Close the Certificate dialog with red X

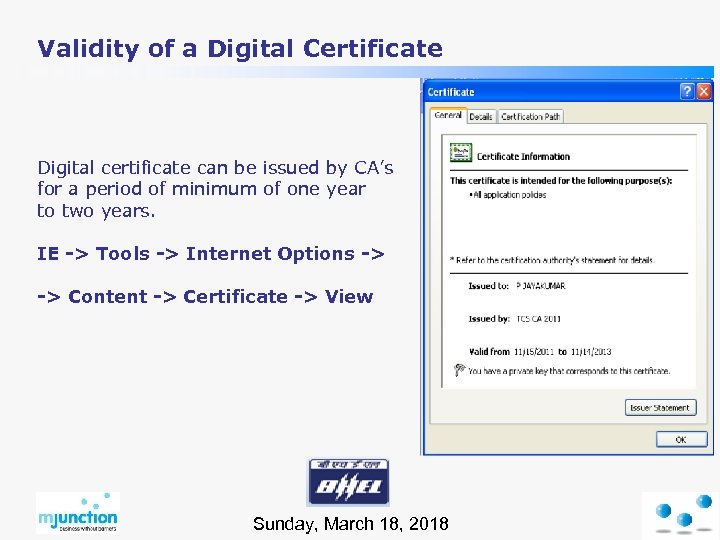703,91
